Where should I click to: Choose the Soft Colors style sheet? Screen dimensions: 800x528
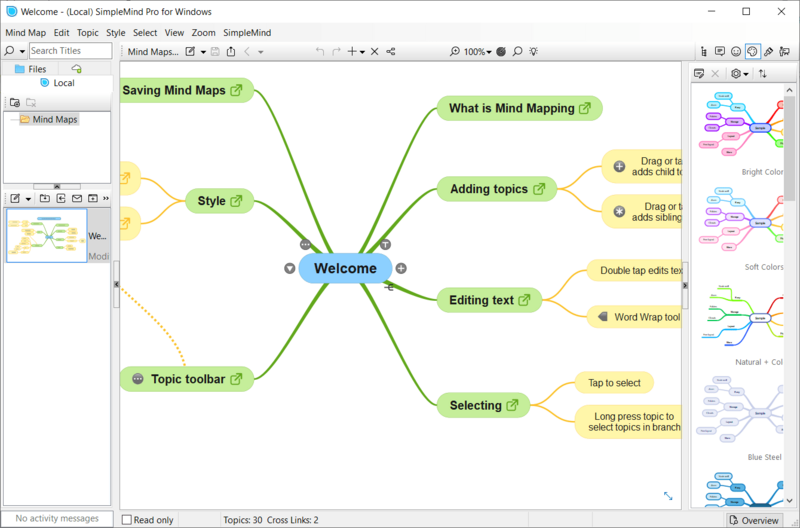click(740, 228)
